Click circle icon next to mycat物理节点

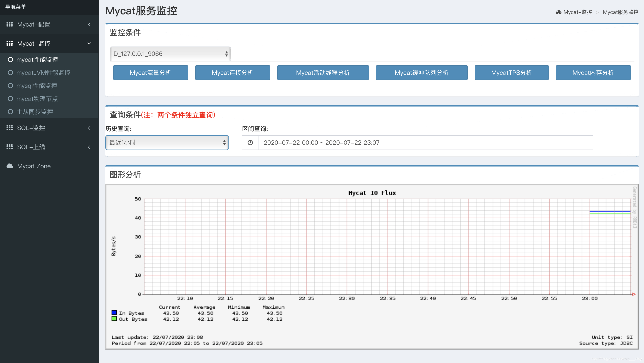click(x=10, y=99)
